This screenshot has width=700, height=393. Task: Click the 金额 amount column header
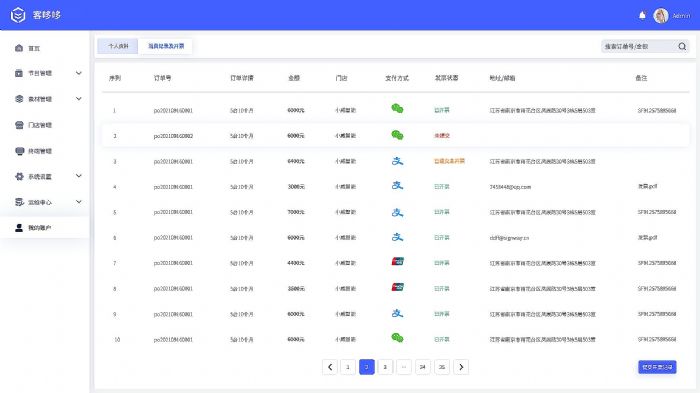pos(294,78)
